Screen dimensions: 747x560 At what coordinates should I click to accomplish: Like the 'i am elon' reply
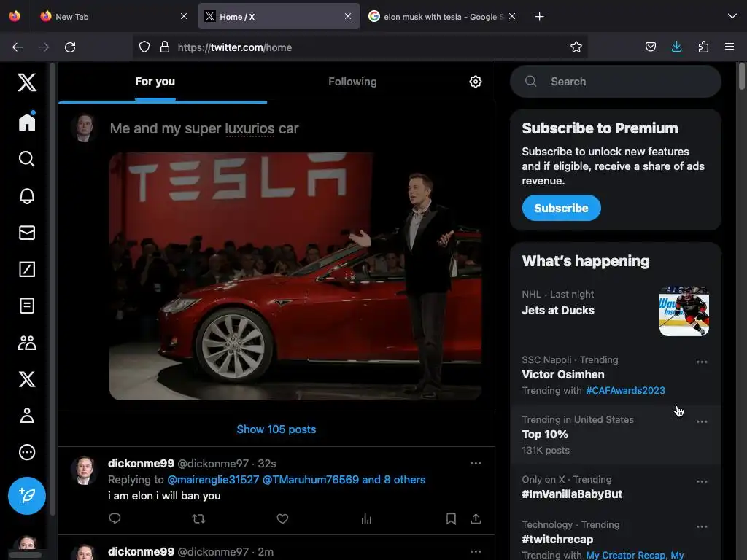[282, 518]
